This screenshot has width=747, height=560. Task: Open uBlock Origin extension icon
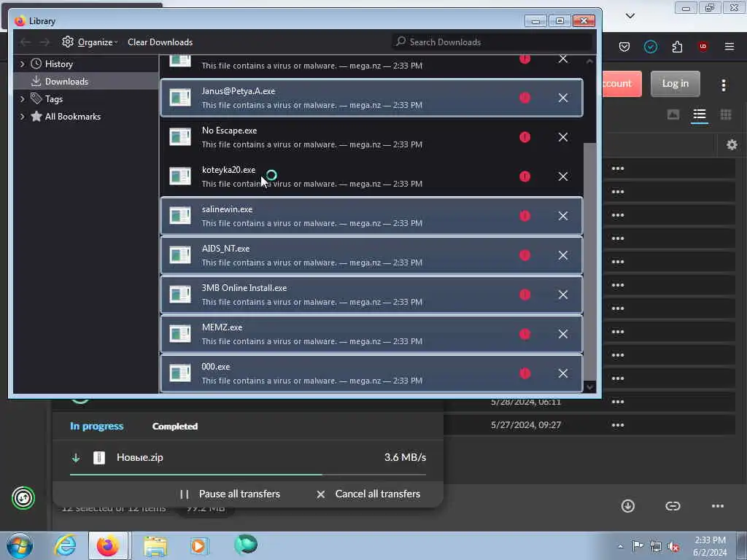point(703,47)
